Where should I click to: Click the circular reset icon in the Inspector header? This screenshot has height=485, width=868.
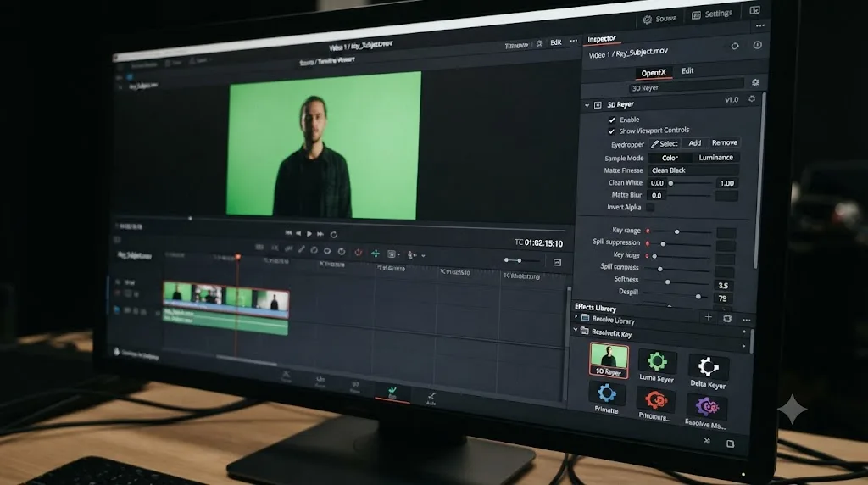[735, 46]
